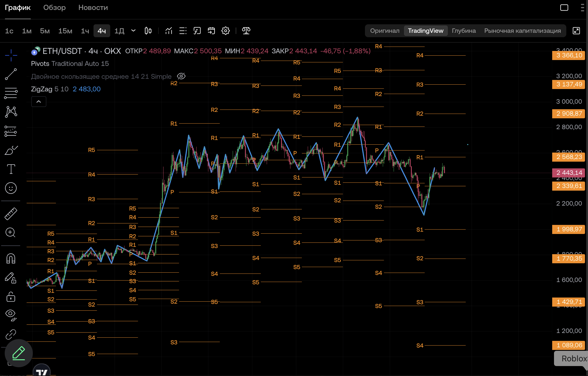Collapse the indicator legend chevron

(39, 102)
